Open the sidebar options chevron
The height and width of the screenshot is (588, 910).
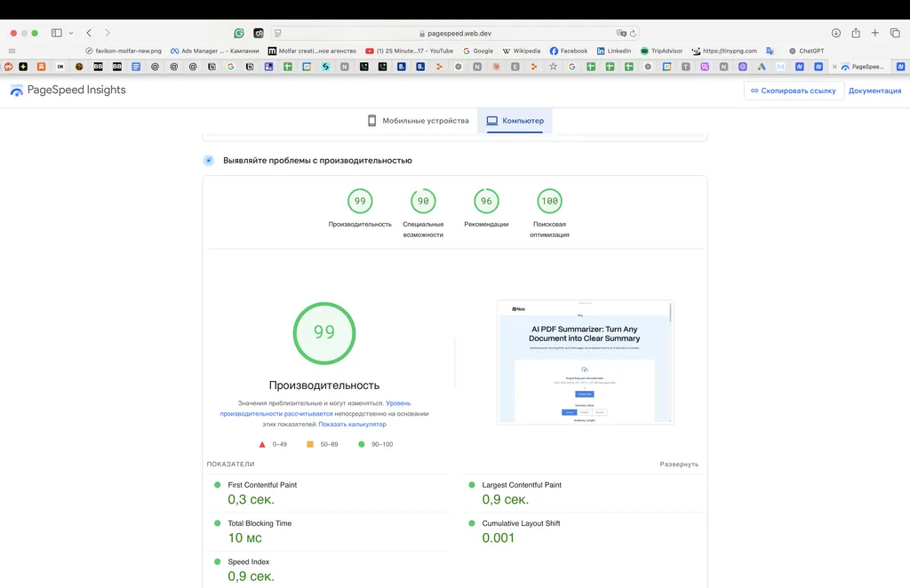[x=71, y=33]
